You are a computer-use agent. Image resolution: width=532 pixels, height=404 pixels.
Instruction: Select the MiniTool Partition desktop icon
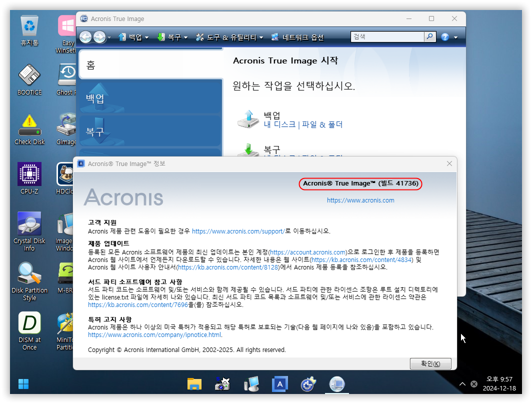pyautogui.click(x=65, y=331)
